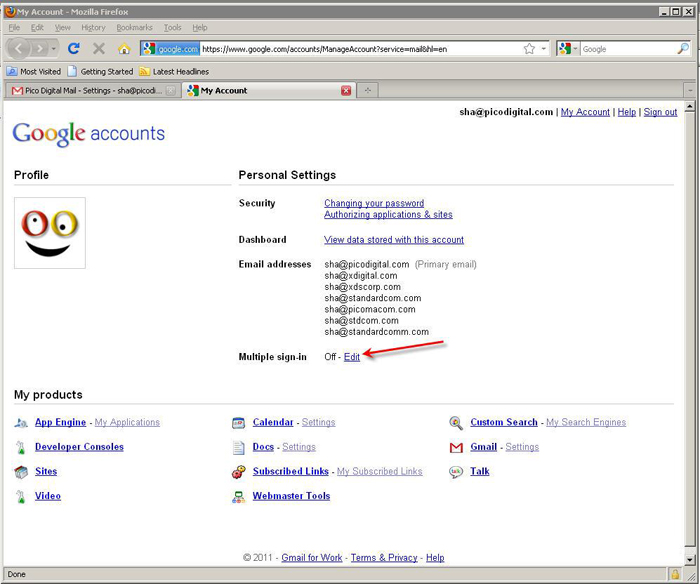
Task: Click the Google site identity icon in address bar
Action: tap(171, 49)
